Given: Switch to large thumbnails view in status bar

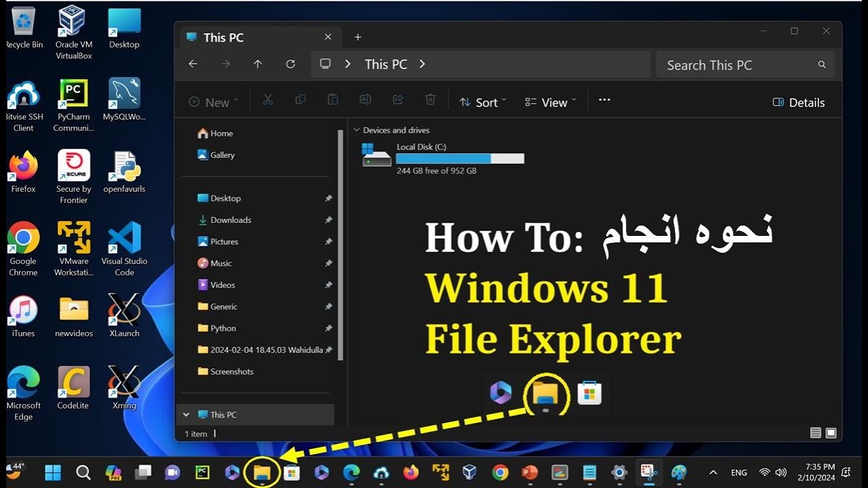Looking at the screenshot, I should point(831,433).
